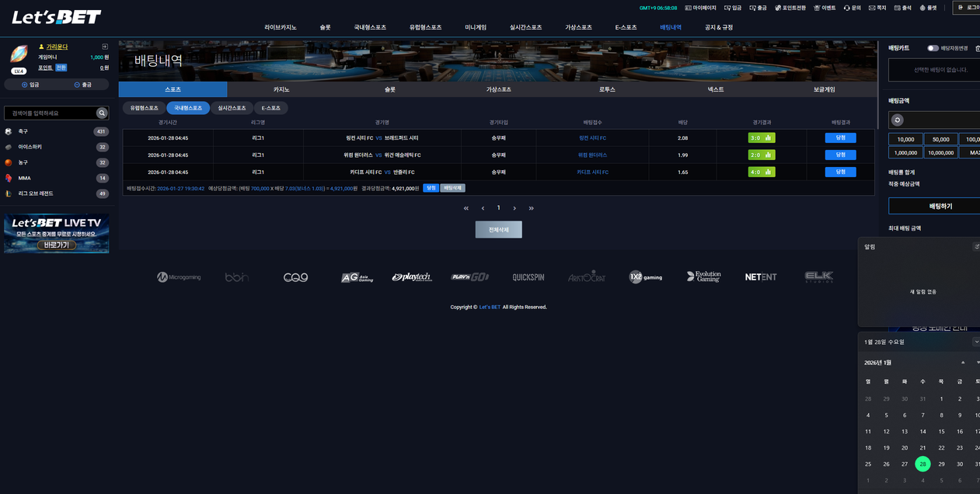Go to the next page arrow in pagination

pyautogui.click(x=514, y=208)
